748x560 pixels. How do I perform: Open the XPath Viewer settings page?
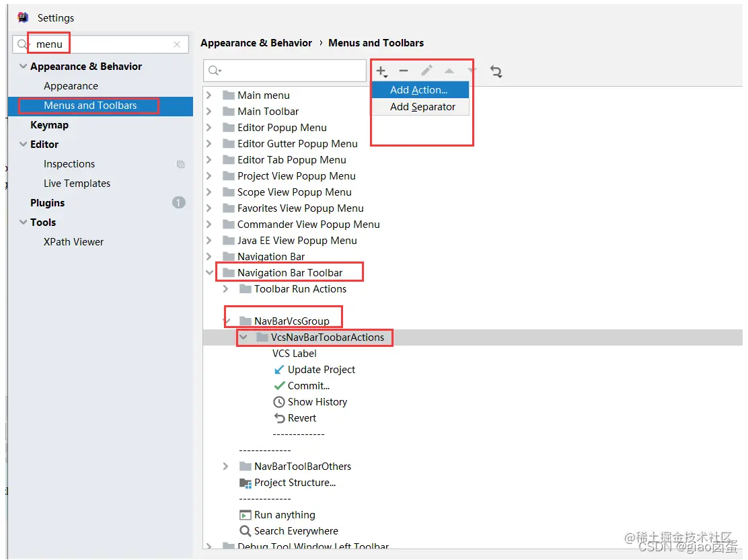coord(73,241)
